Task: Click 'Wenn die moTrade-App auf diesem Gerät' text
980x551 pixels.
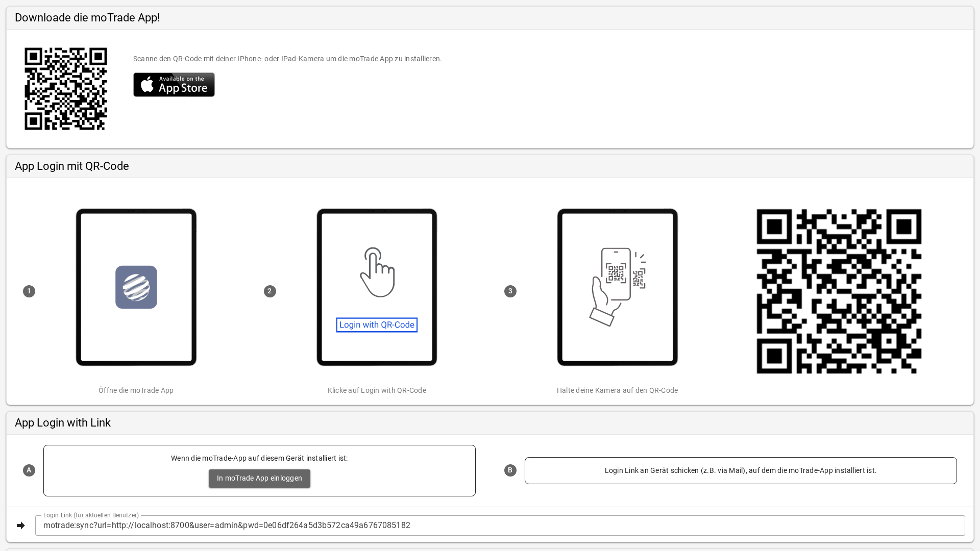Action: pyautogui.click(x=259, y=458)
